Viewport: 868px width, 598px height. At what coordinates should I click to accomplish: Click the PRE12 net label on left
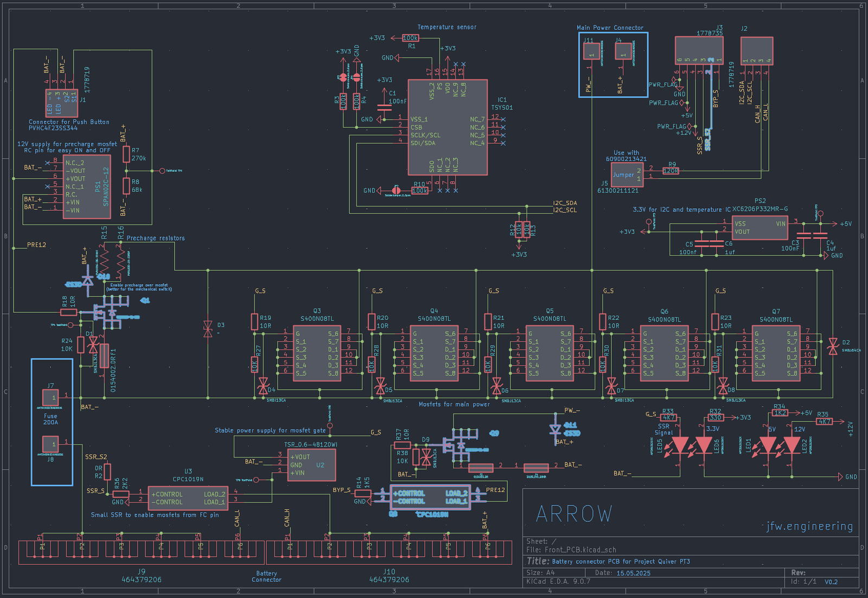pos(37,245)
